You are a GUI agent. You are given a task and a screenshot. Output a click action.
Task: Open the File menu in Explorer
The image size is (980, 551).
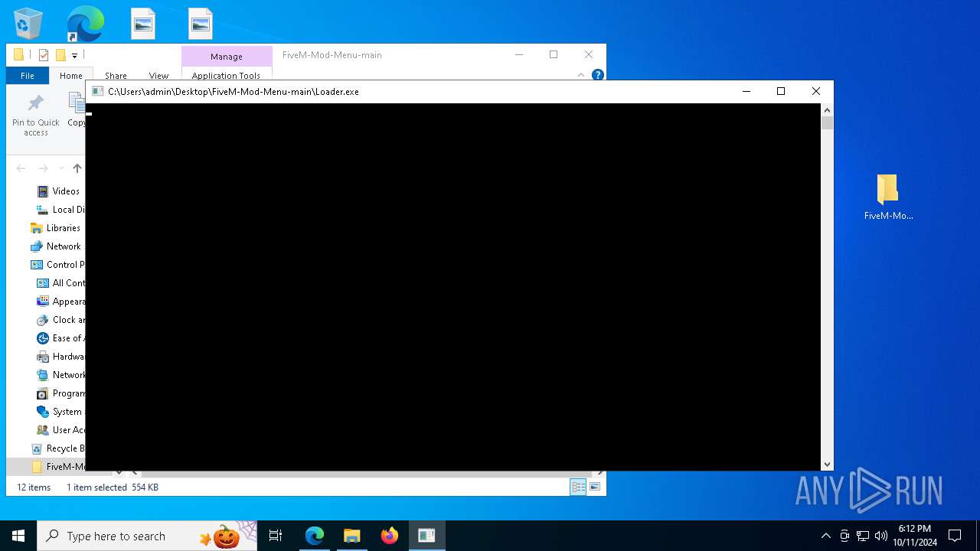[28, 76]
